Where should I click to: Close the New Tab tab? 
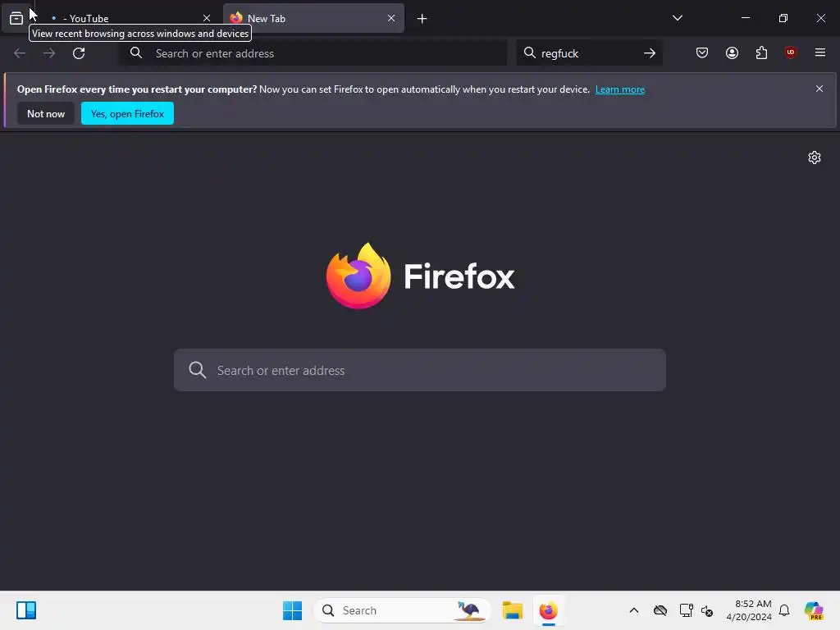tap(391, 18)
